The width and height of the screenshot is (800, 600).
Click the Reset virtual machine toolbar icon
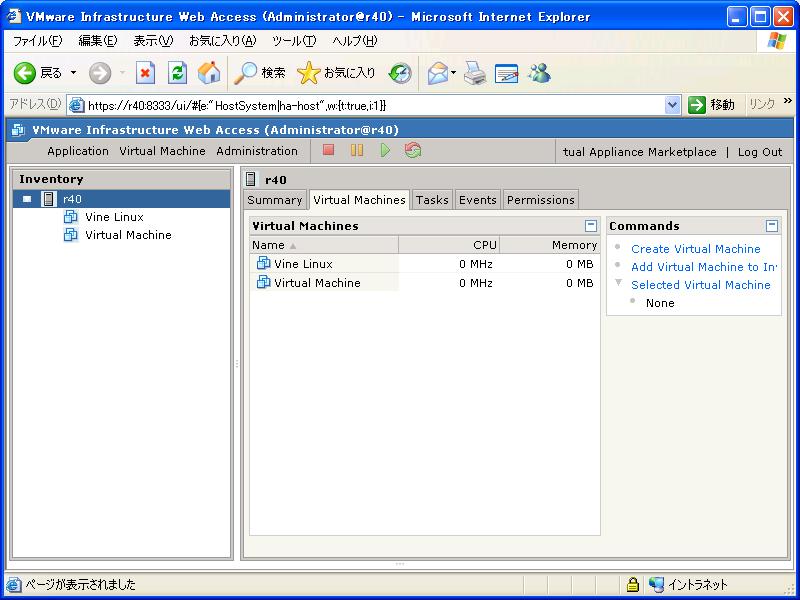(413, 150)
